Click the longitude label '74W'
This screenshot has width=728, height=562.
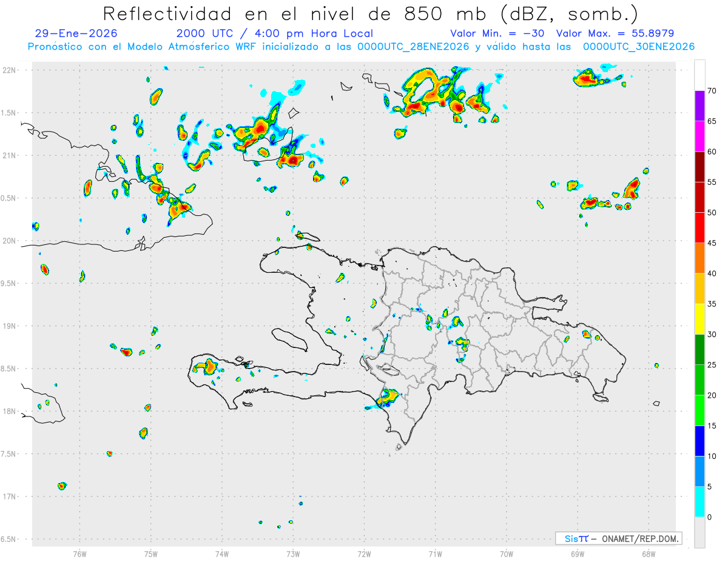222,554
